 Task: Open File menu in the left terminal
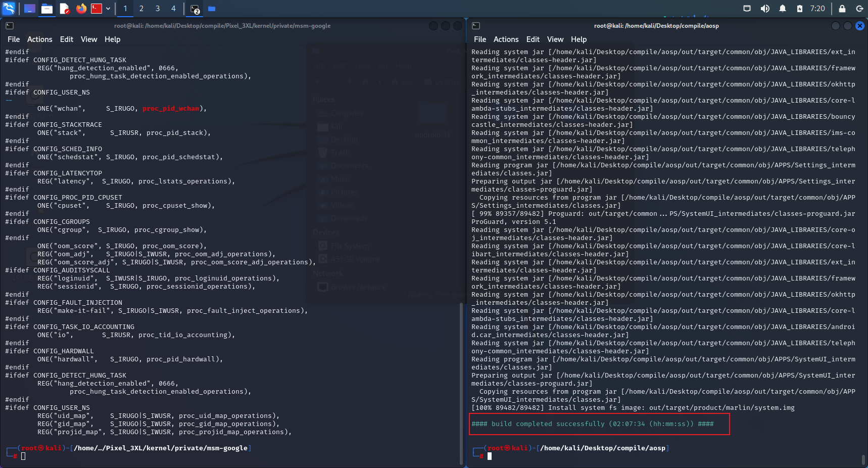(14, 39)
